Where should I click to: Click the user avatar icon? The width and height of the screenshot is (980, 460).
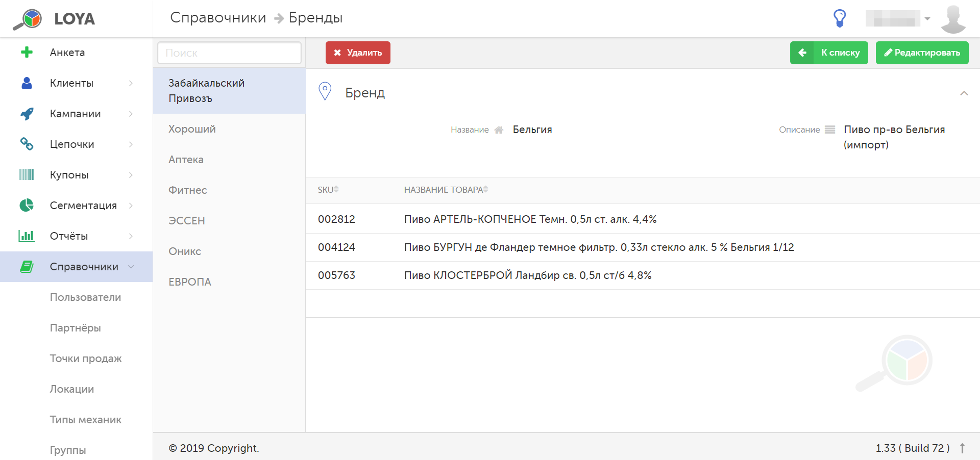(953, 19)
